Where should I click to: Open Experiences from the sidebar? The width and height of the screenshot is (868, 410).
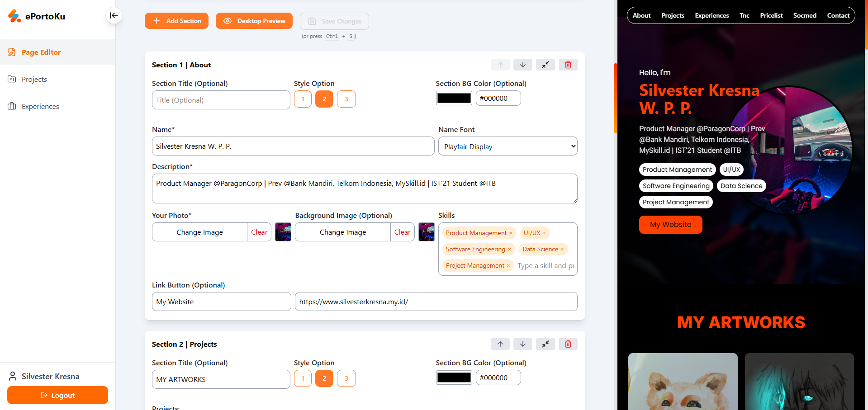(x=40, y=106)
